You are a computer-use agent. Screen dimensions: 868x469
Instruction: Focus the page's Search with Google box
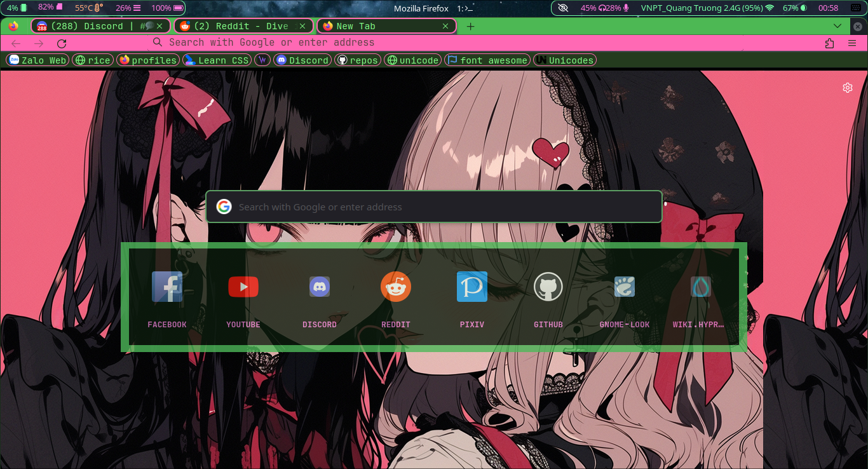(434, 207)
